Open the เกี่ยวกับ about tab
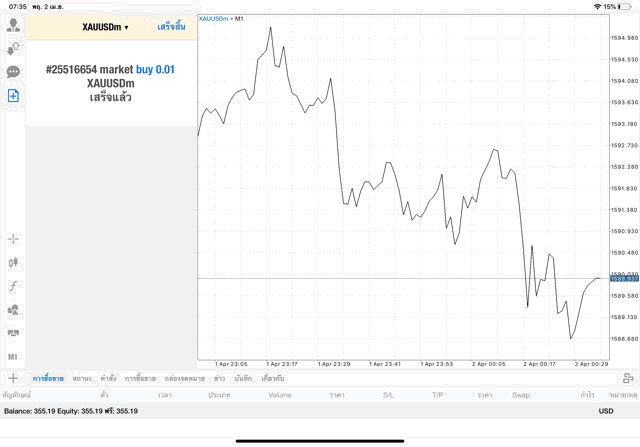 point(273,378)
